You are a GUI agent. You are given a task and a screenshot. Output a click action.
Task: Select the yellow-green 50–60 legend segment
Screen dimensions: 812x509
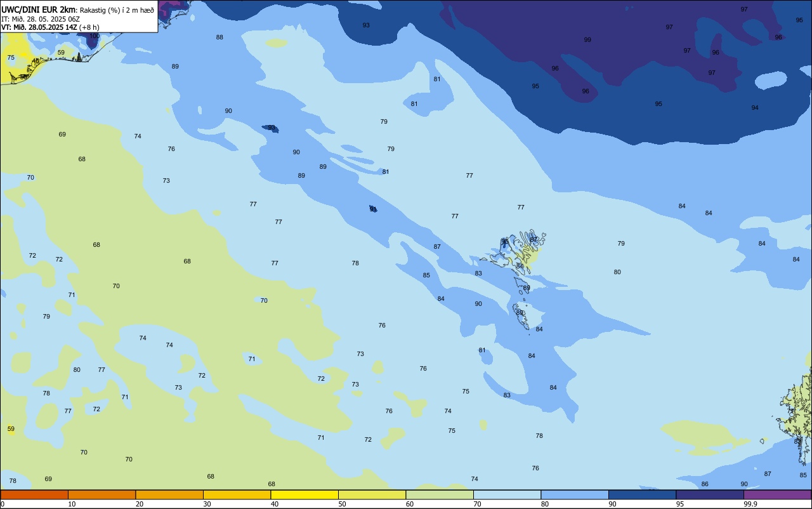point(372,494)
